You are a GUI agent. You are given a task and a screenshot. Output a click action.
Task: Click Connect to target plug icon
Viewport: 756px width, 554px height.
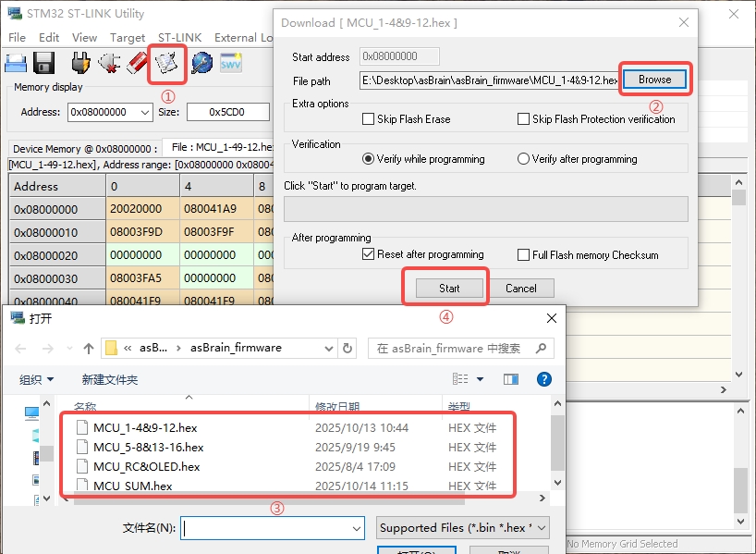81,63
